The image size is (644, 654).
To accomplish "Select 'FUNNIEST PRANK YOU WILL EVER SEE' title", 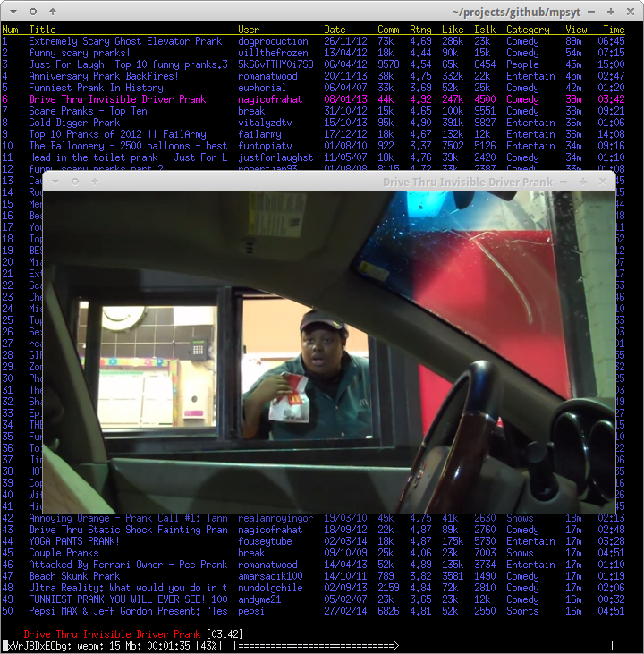I will (x=128, y=600).
